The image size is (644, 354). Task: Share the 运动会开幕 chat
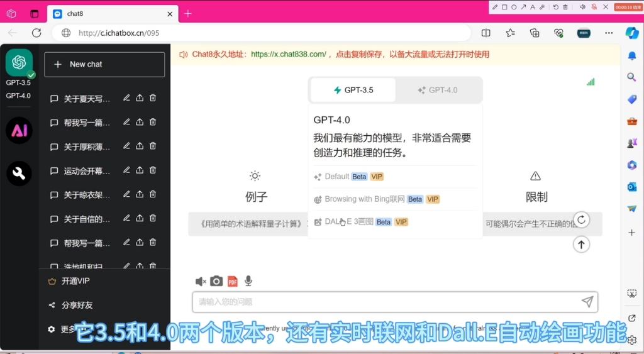pos(140,170)
